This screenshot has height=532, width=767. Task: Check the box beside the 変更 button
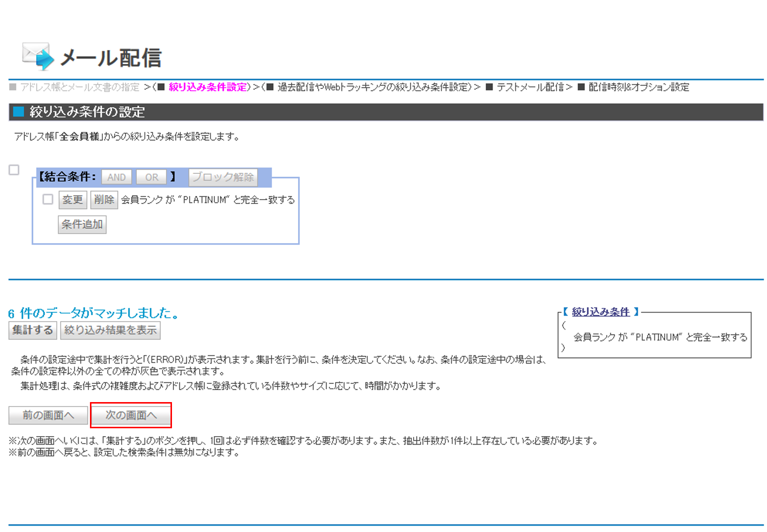click(x=48, y=200)
